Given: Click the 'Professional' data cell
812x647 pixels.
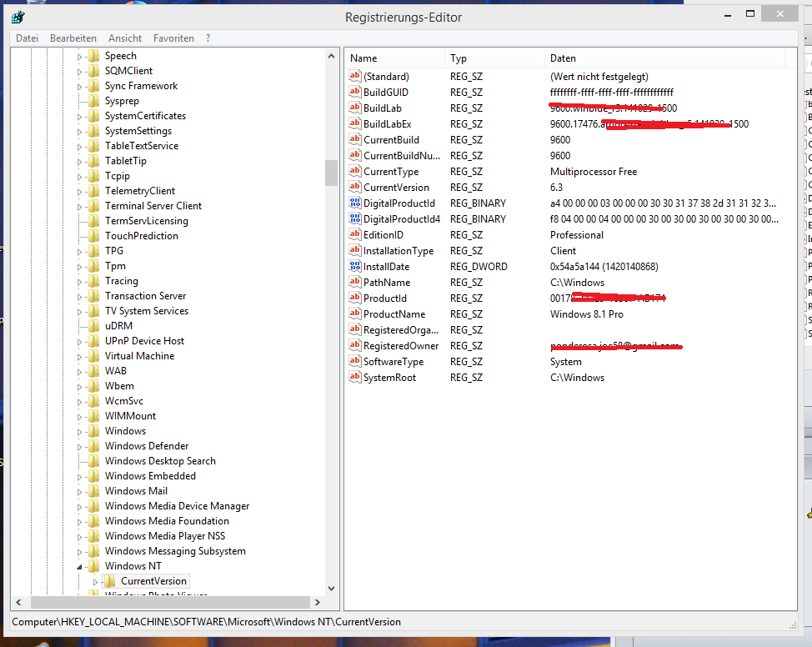Looking at the screenshot, I should [577, 234].
